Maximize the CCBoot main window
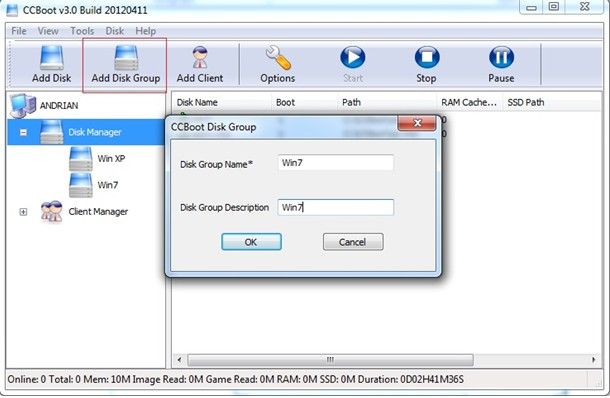610x398 pixels. coord(554,7)
